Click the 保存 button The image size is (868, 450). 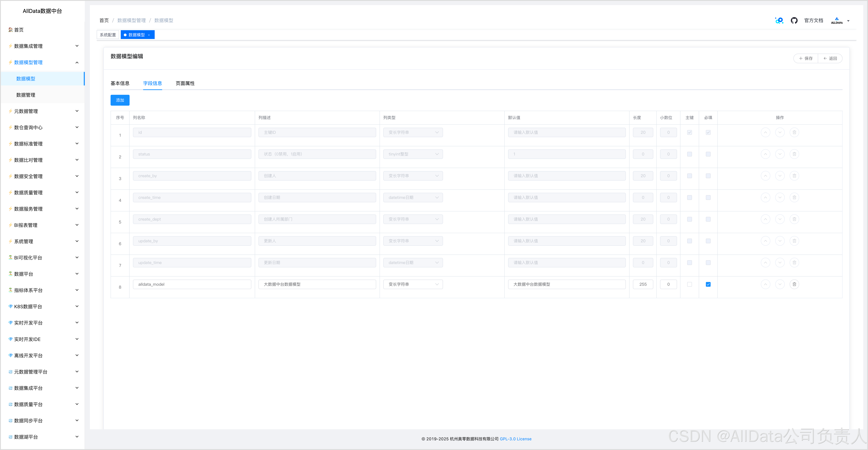tap(806, 58)
